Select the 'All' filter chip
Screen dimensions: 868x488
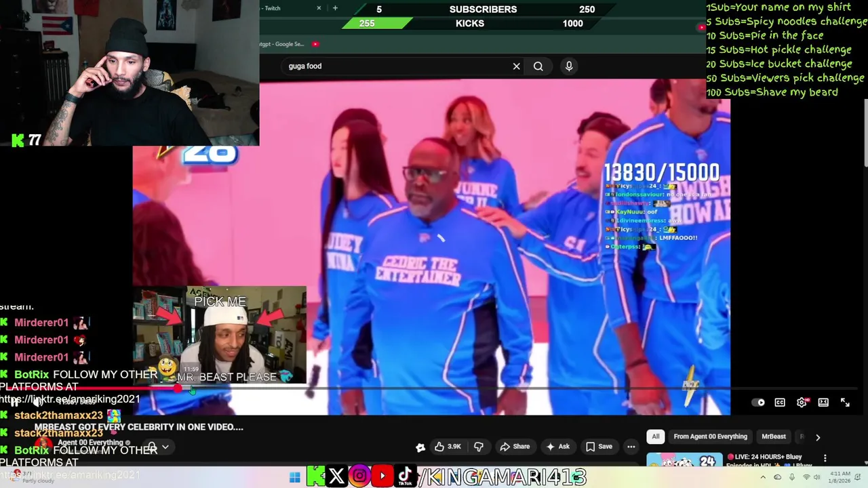[x=655, y=437]
